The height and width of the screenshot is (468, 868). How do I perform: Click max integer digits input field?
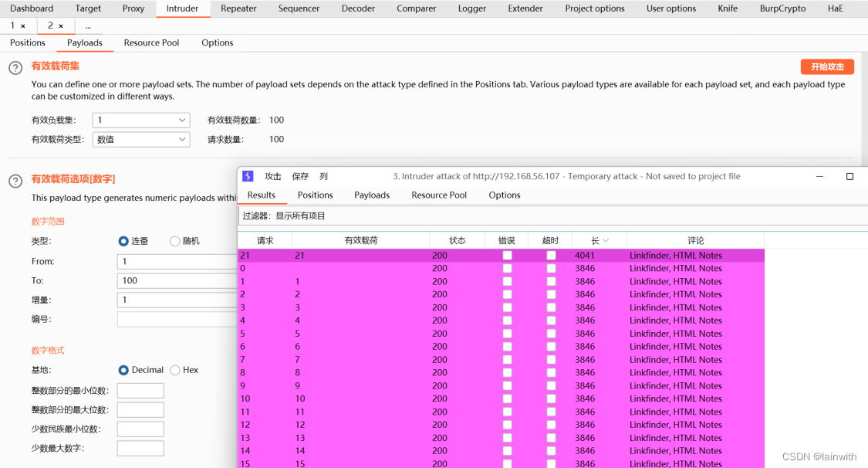140,410
